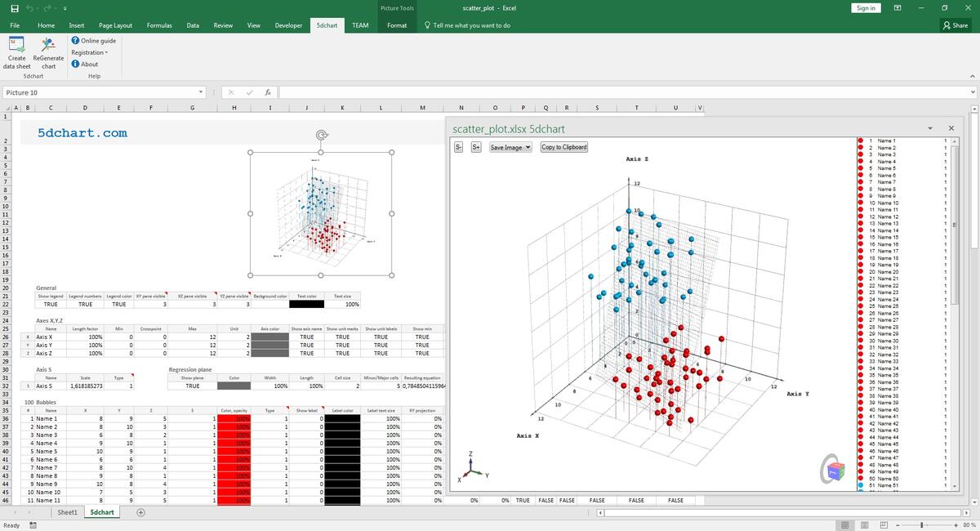Click Axis X Show axis name TRUE cell

[x=306, y=337]
